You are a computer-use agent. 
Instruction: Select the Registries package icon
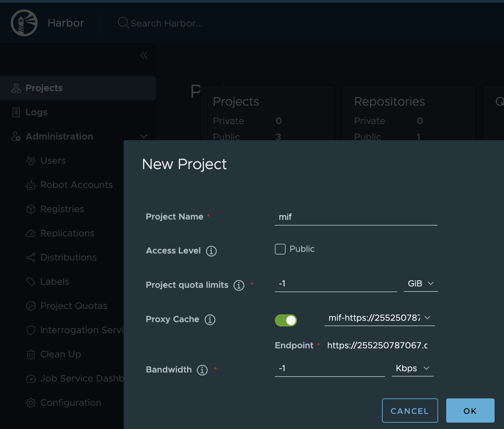[x=31, y=209]
